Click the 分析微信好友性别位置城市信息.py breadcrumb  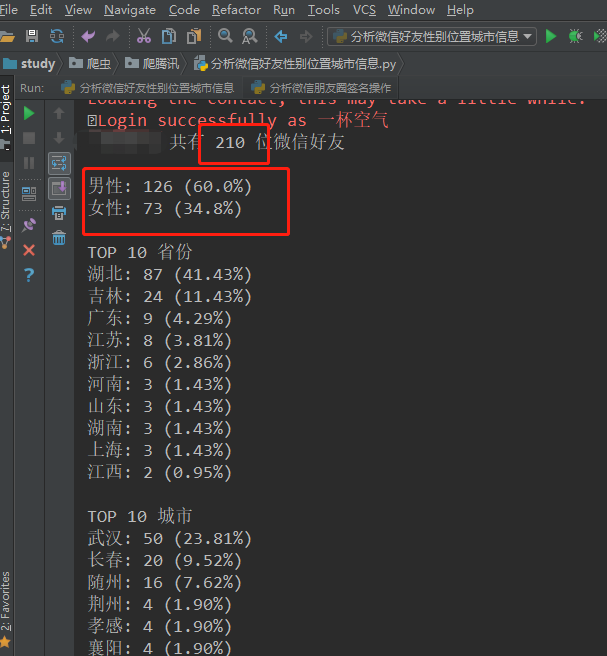pyautogui.click(x=295, y=64)
